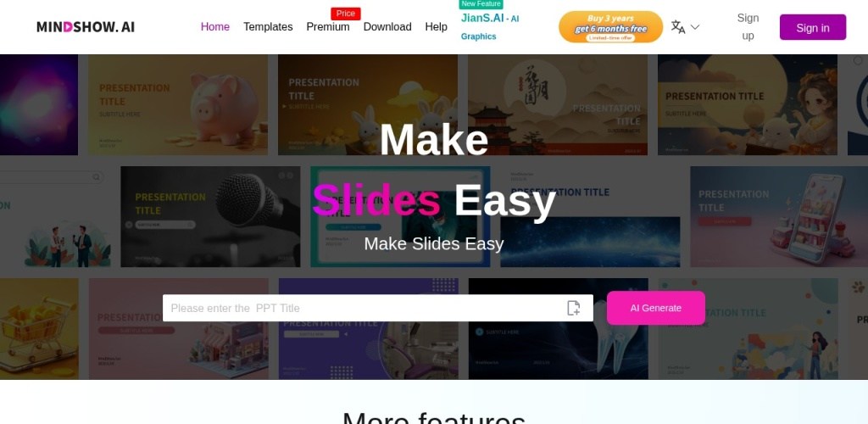The height and width of the screenshot is (424, 868).
Task: Click the pink AI Generate button
Action: (x=655, y=308)
